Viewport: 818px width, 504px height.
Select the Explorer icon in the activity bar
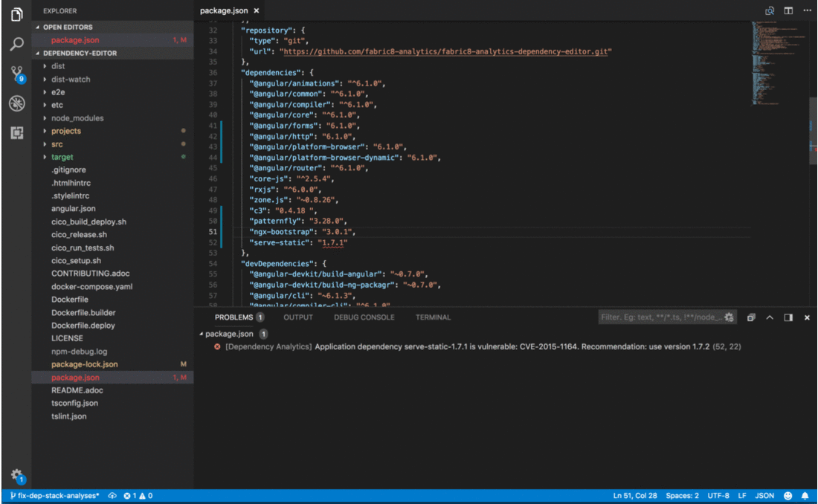click(x=15, y=15)
